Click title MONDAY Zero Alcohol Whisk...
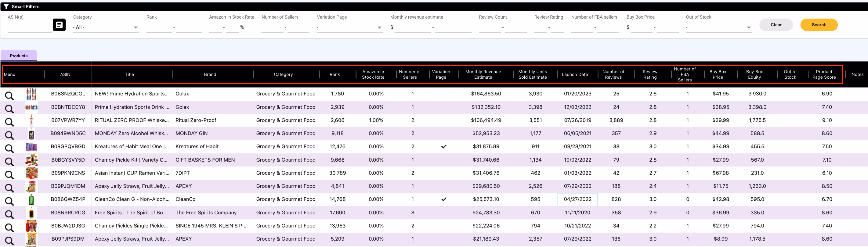Viewport: 868px width, 247px height. (x=132, y=133)
